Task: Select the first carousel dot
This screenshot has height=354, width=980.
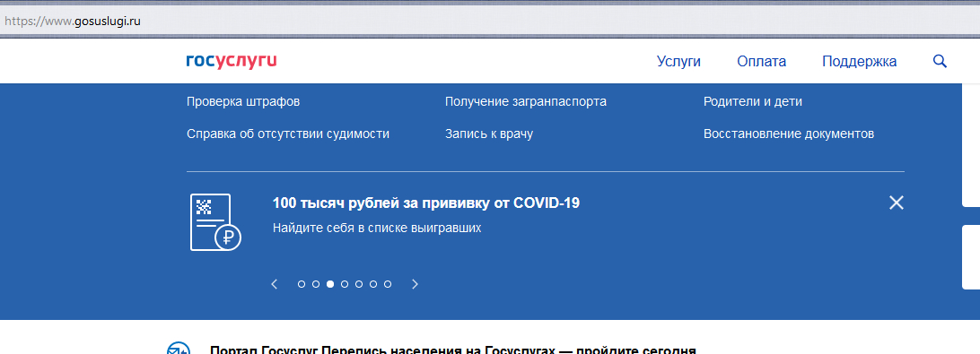Action: (x=302, y=284)
